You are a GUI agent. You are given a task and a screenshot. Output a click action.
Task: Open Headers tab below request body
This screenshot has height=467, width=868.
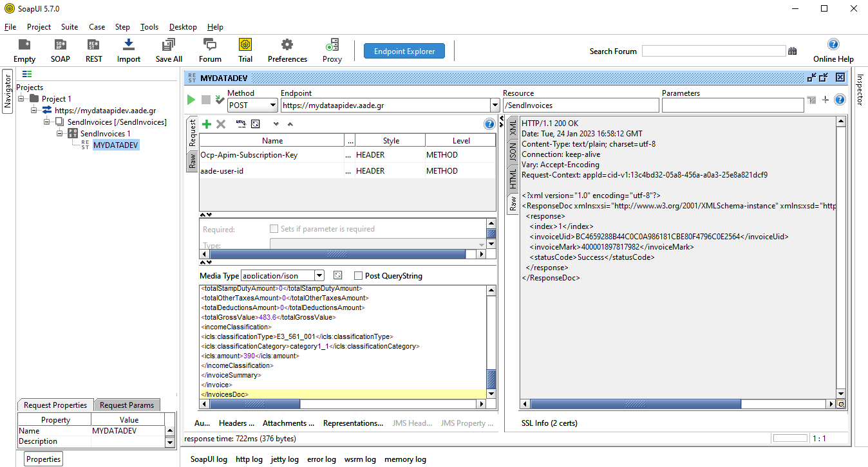coord(236,423)
